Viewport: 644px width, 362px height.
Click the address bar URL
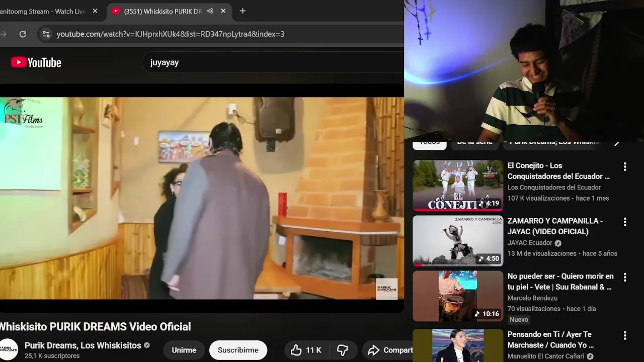(171, 34)
